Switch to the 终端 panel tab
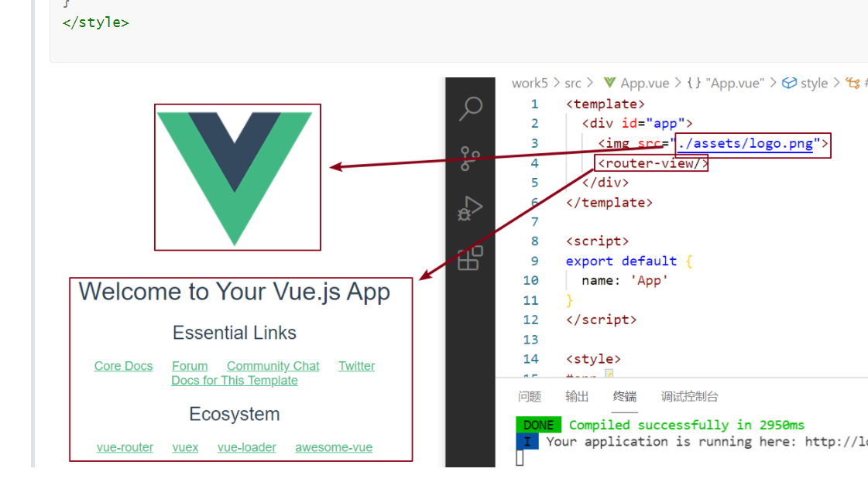This screenshot has height=489, width=868. (x=624, y=397)
